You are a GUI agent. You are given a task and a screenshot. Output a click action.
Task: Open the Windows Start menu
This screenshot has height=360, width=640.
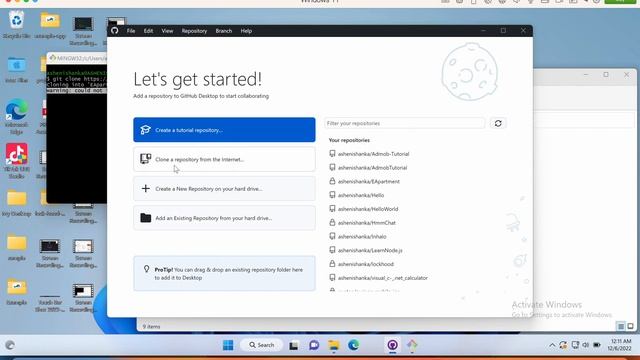(228, 345)
